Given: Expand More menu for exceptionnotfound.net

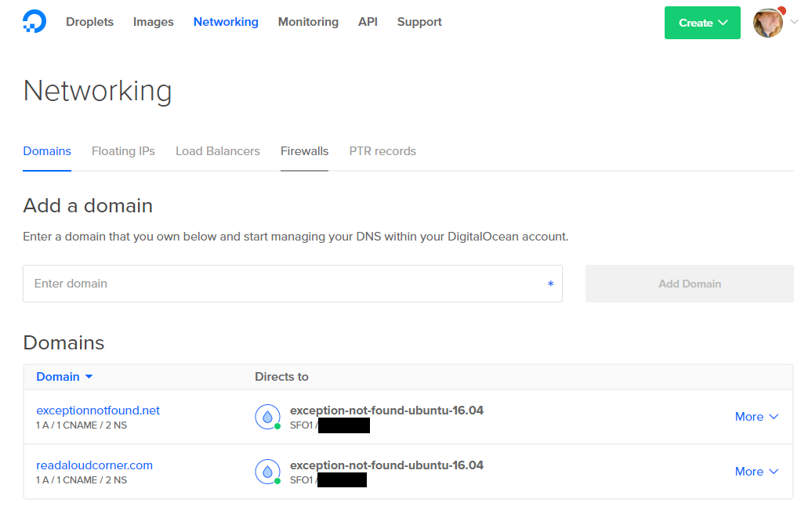Looking at the screenshot, I should [756, 417].
